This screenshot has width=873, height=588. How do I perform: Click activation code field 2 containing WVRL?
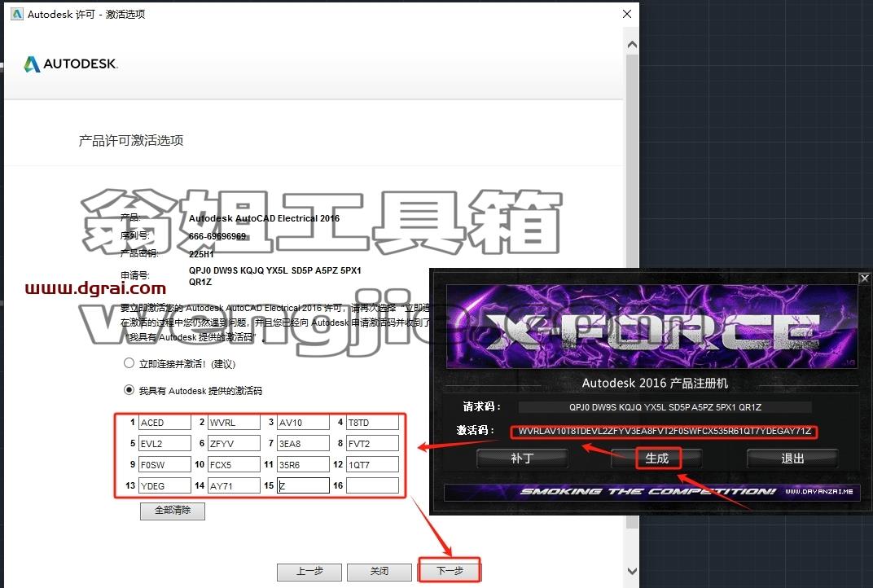point(234,422)
